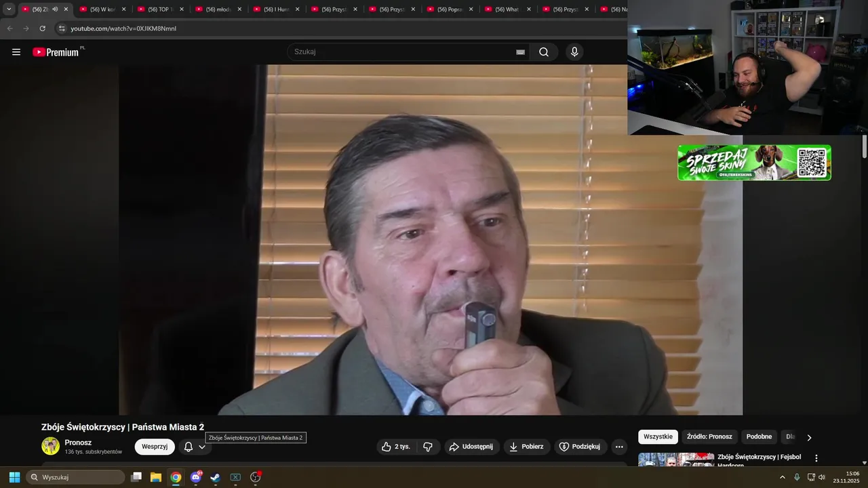Go back using browser back arrow
868x488 pixels.
tap(9, 28)
